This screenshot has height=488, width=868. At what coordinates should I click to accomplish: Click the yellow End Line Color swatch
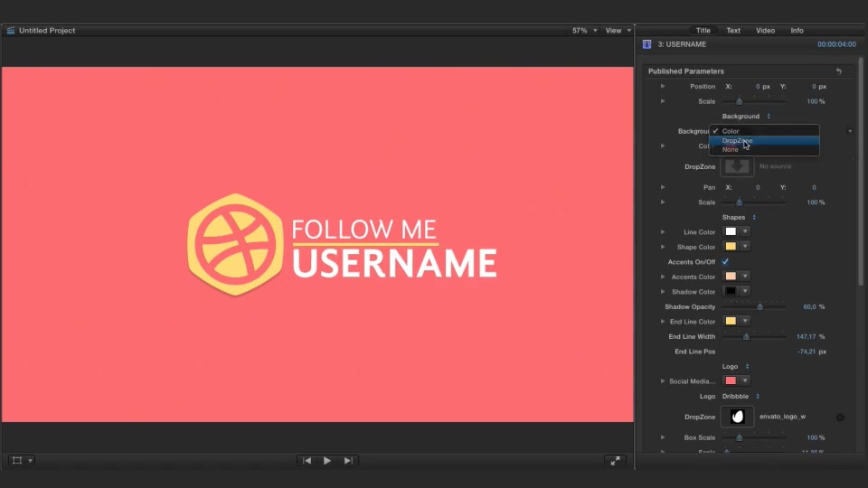pyautogui.click(x=731, y=321)
